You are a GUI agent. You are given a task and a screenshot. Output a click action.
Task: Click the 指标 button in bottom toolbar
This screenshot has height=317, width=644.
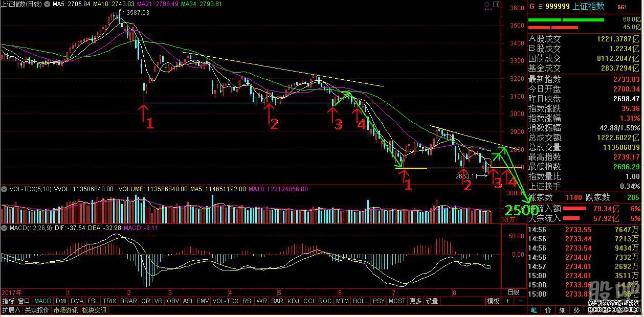(9, 301)
